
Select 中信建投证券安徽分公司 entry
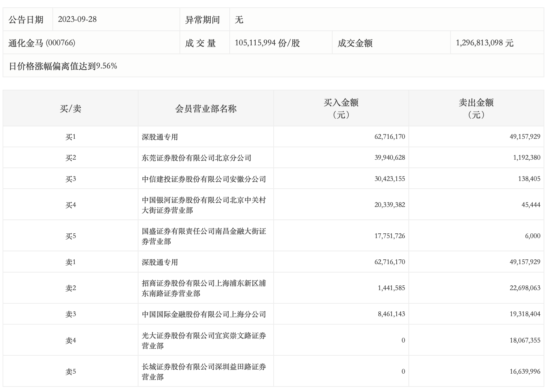point(204,179)
